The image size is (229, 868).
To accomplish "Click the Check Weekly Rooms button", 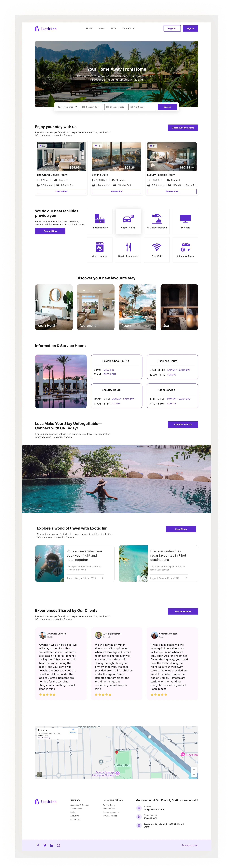I will click(183, 128).
